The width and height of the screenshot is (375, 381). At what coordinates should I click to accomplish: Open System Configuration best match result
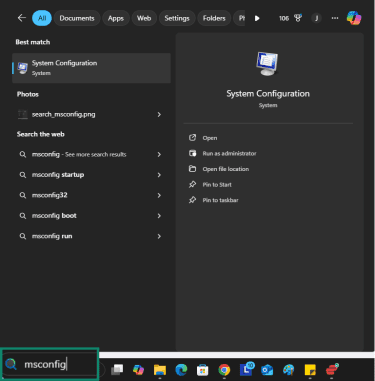tap(91, 68)
